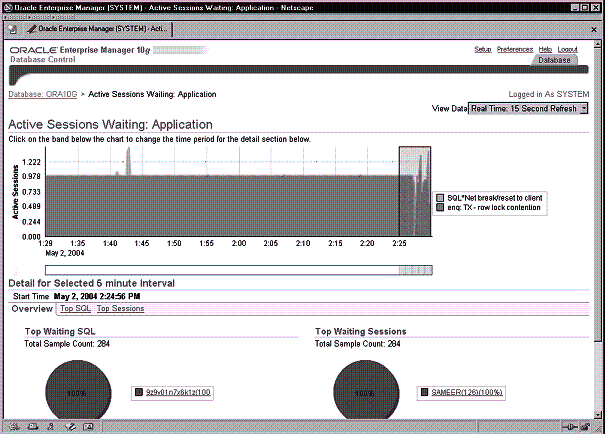Switch to the Top SQL tab
The width and height of the screenshot is (605, 434).
tap(75, 309)
